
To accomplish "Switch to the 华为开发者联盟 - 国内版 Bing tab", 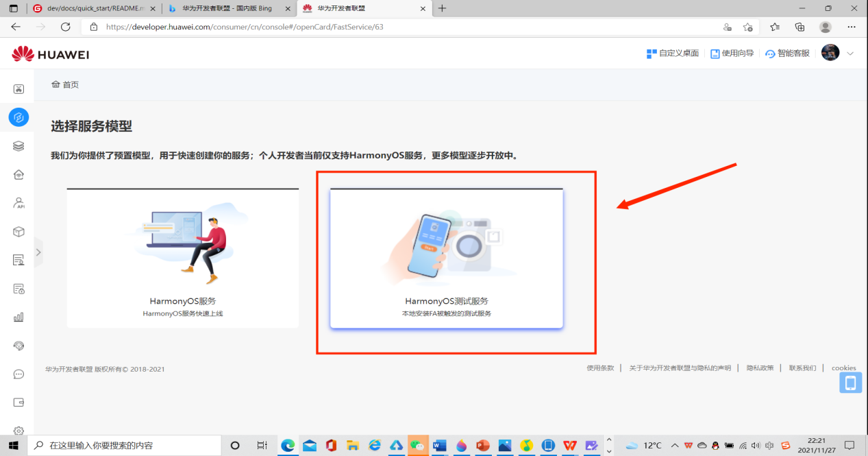I will [229, 8].
